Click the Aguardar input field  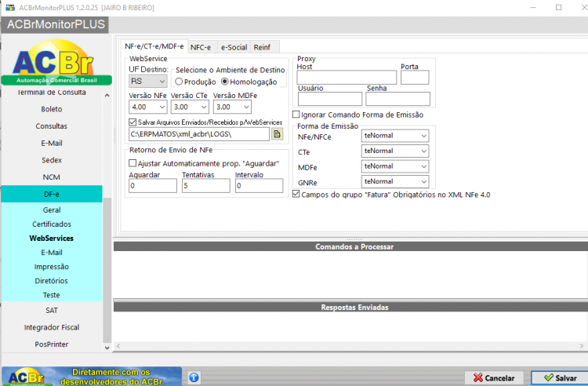pyautogui.click(x=153, y=186)
